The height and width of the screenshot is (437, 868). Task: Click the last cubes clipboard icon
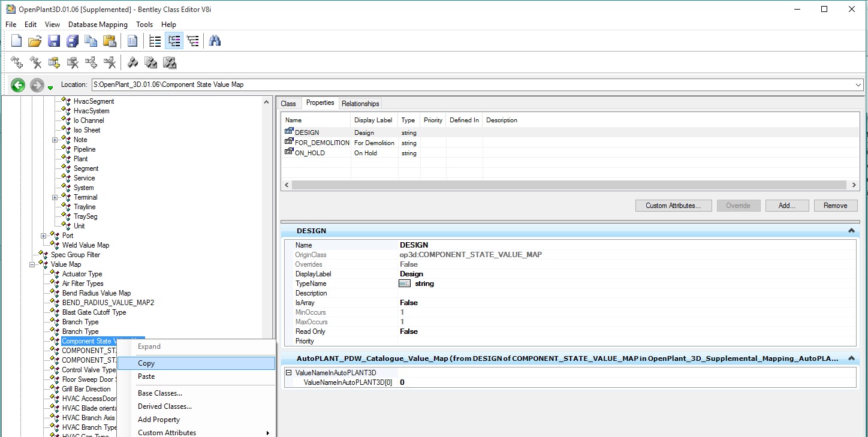(x=170, y=62)
